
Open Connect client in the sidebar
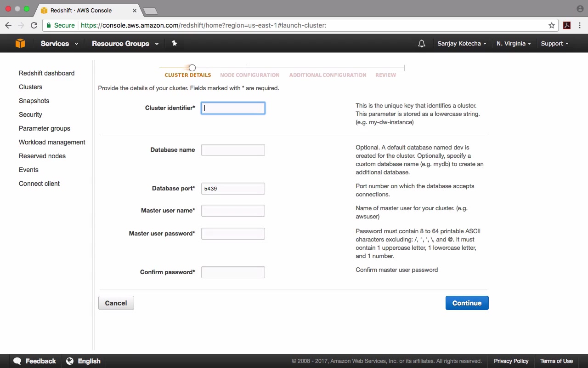click(39, 184)
